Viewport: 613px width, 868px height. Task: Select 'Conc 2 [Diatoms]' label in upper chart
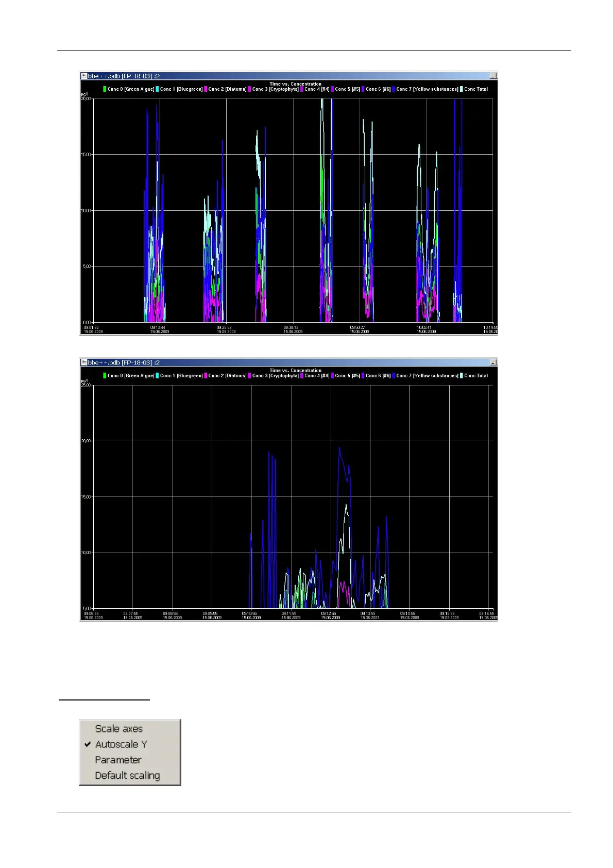[227, 89]
